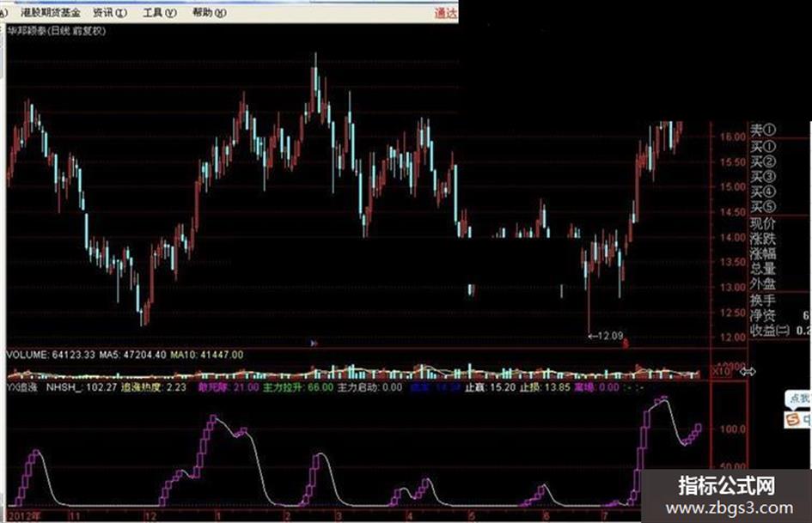Click the small arrow marker below the chart
The image size is (812, 523).
(314, 343)
